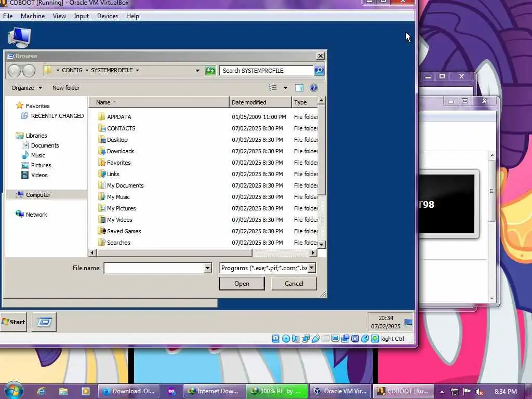Click the Network item in sidebar

[x=36, y=215]
